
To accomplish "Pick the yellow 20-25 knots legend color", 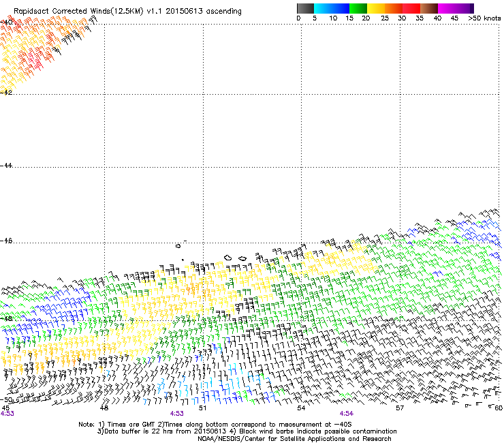I will pos(376,8).
